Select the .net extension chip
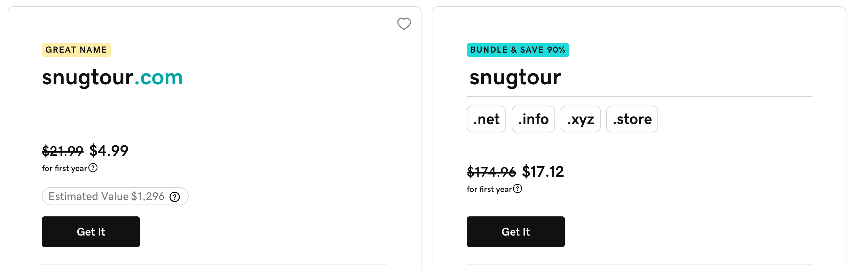The image size is (868, 269). click(x=486, y=119)
